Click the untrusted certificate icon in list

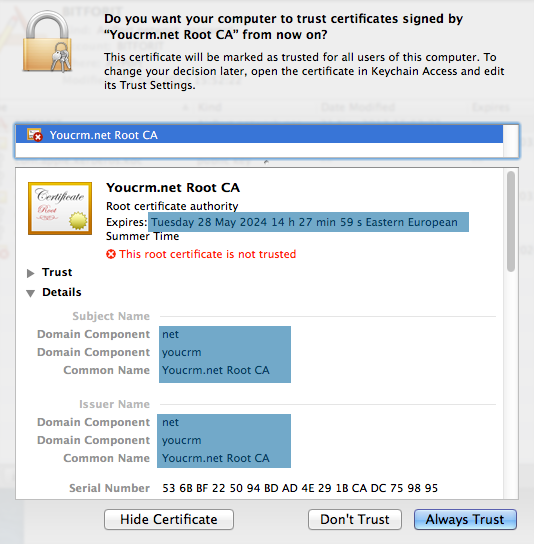pos(34,135)
